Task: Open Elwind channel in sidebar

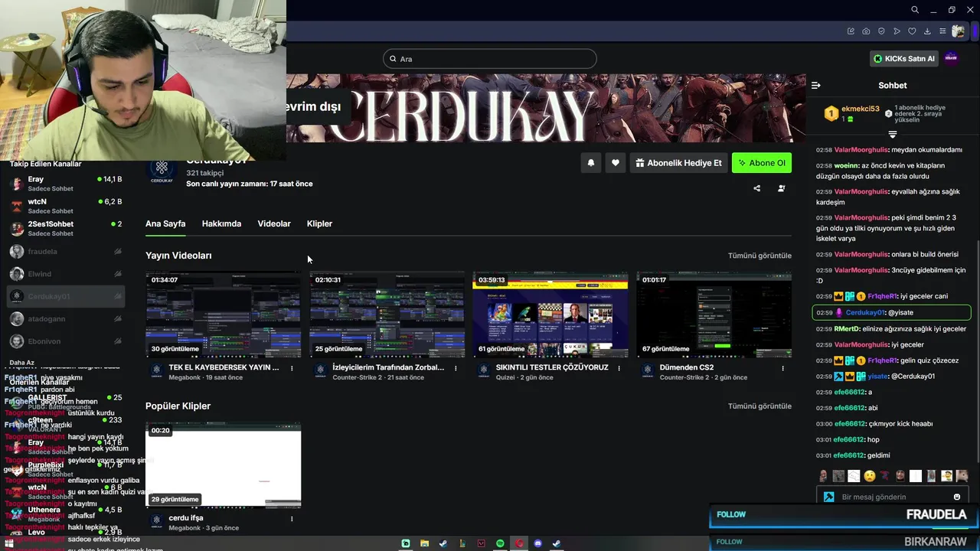Action: 66,273
